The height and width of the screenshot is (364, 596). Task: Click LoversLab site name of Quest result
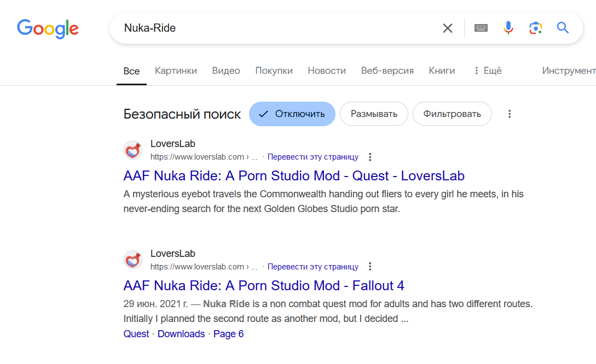[x=173, y=144]
